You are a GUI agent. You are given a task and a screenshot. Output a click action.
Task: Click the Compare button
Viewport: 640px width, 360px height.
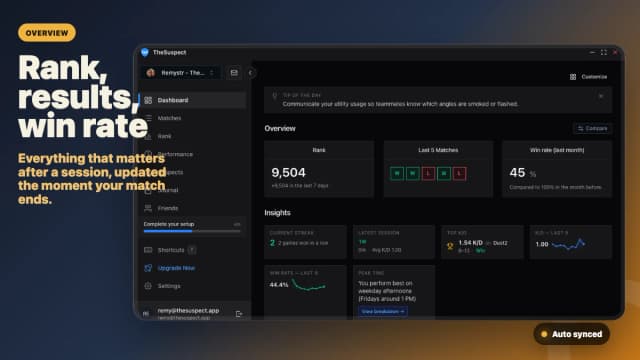pos(593,128)
